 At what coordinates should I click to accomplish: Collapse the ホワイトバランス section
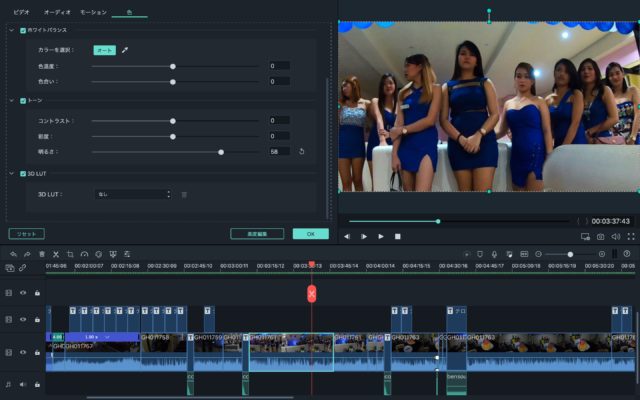pyautogui.click(x=11, y=31)
